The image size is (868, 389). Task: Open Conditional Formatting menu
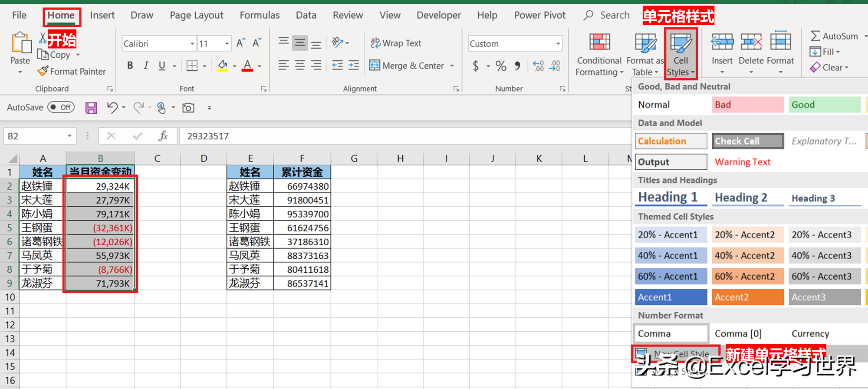pyautogui.click(x=599, y=54)
